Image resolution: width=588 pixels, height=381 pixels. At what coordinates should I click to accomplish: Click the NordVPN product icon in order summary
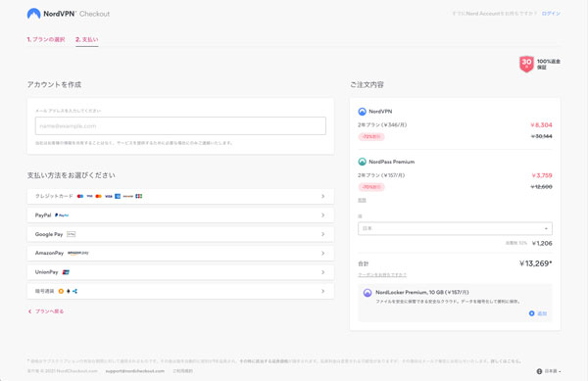coord(362,112)
